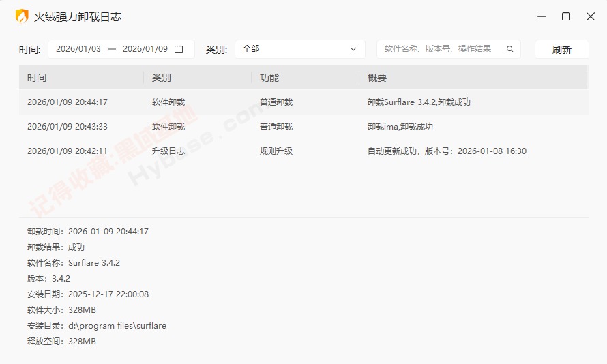This screenshot has width=607, height=364.
Task: Select the 卸载ima log entry row
Action: [x=303, y=127]
